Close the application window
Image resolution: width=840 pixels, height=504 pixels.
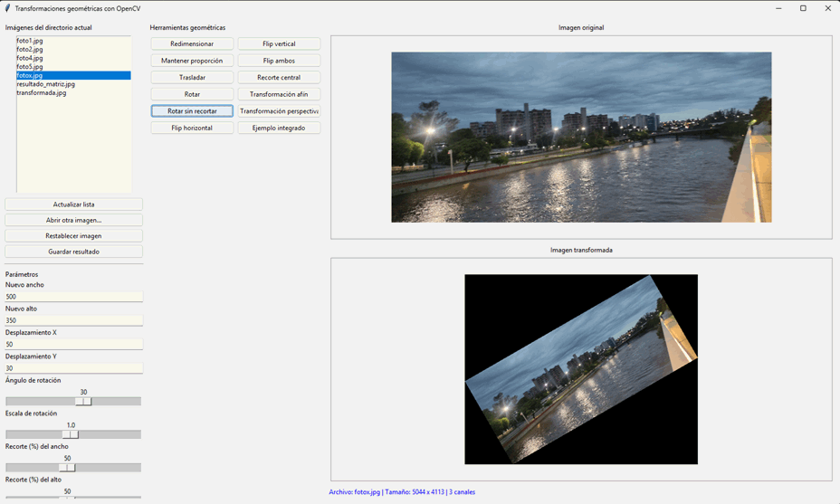827,8
